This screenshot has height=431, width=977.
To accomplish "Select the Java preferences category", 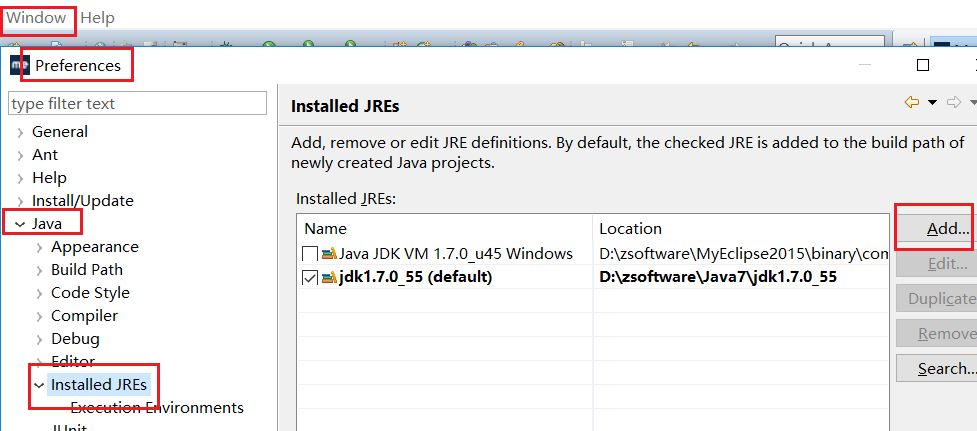I will pos(47,224).
